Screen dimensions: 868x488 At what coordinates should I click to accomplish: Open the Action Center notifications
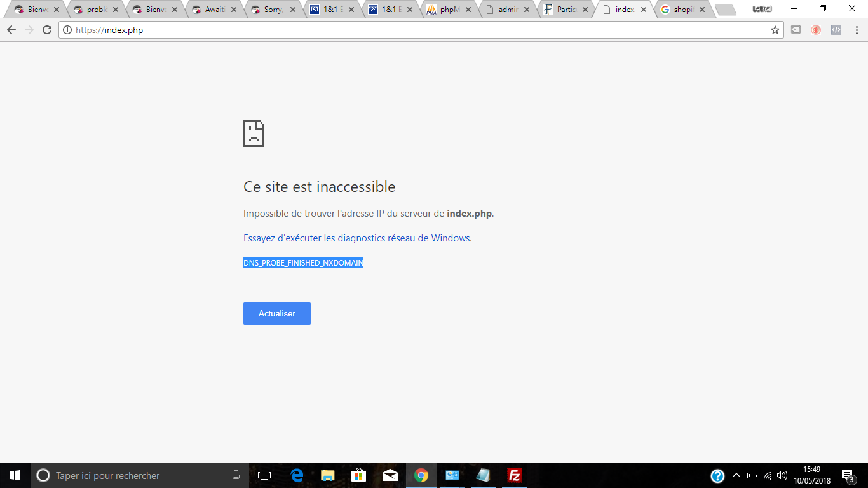pyautogui.click(x=848, y=475)
